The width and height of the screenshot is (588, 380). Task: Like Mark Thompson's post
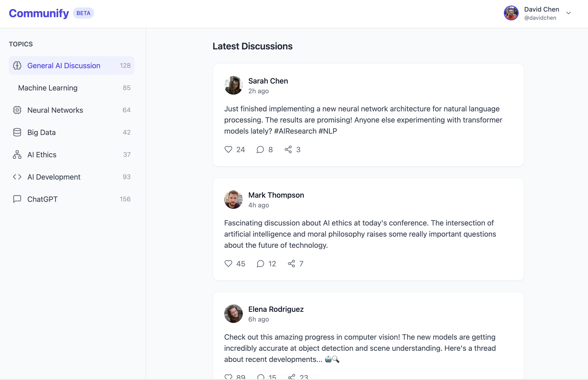point(228,264)
